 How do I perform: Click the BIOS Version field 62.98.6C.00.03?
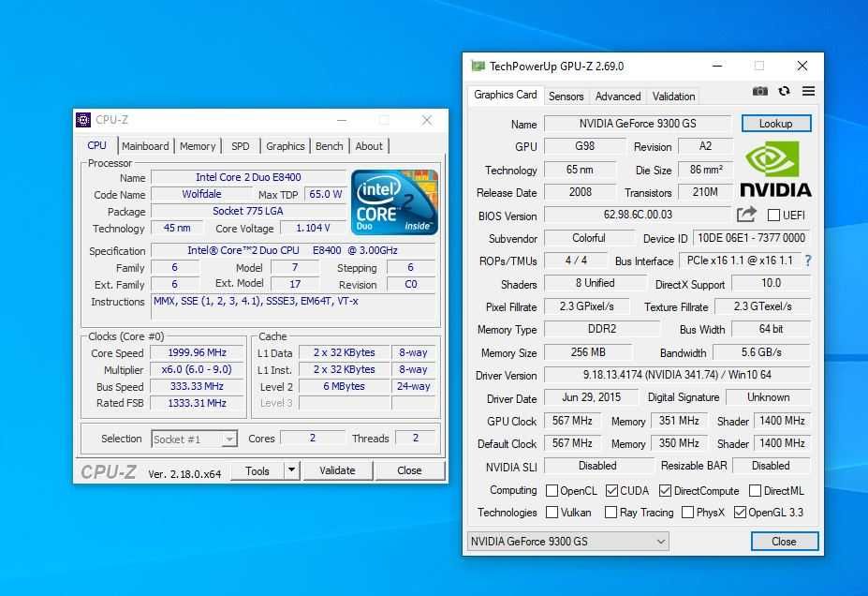click(638, 215)
